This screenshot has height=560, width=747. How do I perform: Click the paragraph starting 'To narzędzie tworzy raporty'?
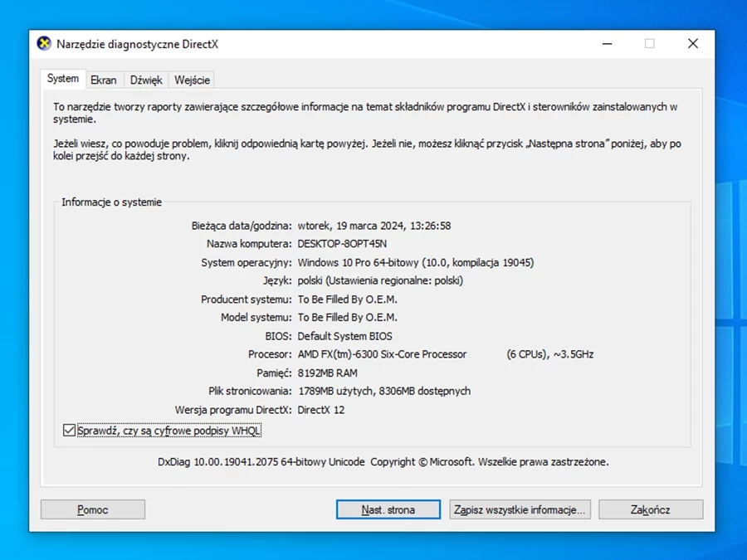tap(365, 113)
